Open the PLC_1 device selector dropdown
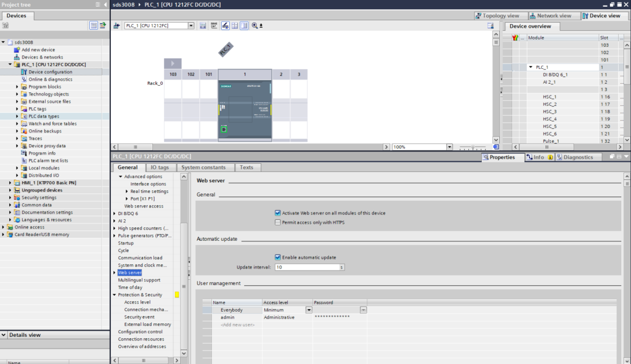The width and height of the screenshot is (631, 364). click(190, 26)
